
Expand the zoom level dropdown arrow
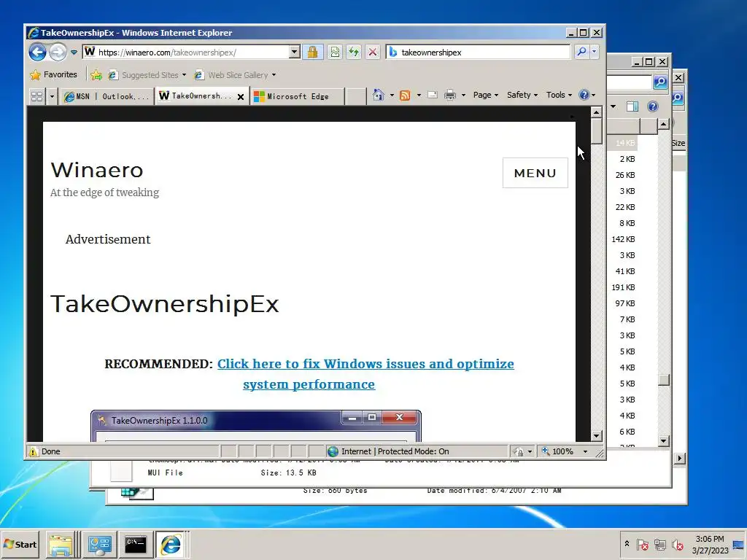coord(586,451)
